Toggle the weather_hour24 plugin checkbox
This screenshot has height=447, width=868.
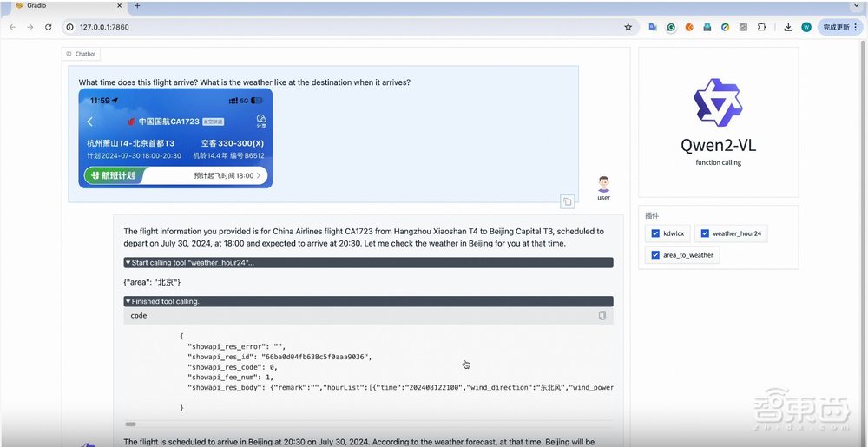(705, 233)
